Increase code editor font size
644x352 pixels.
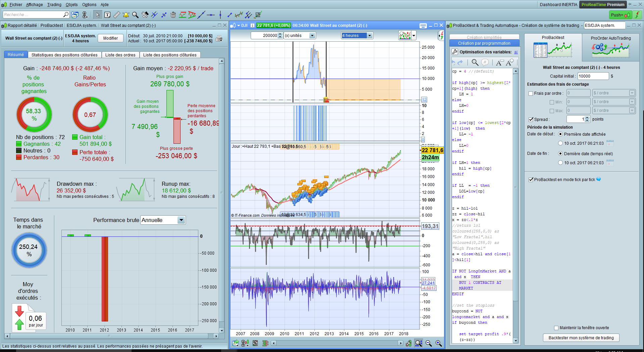coord(510,62)
